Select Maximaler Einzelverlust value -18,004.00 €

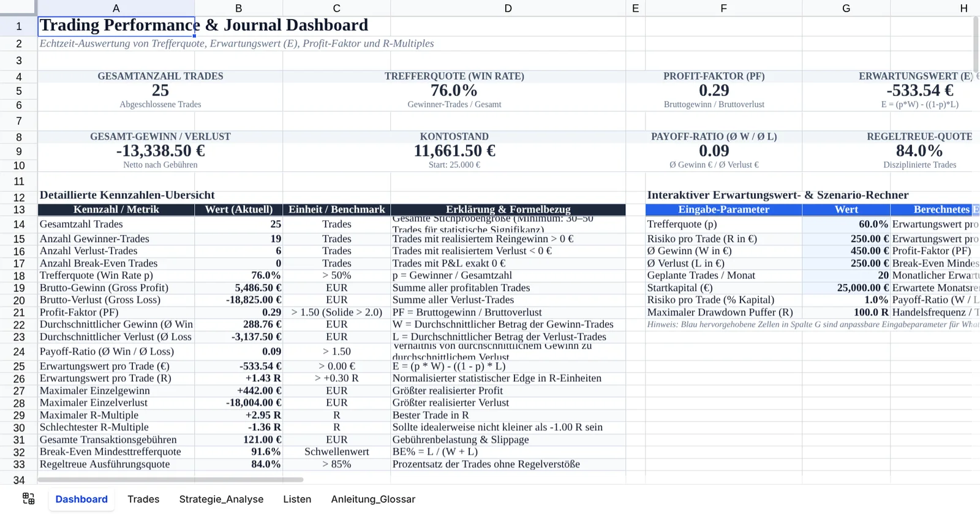point(238,403)
